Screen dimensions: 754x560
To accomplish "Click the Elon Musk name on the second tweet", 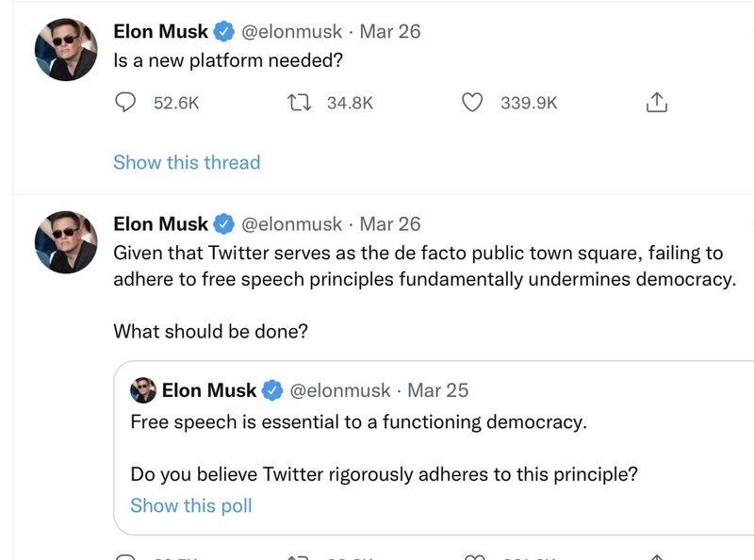I will [x=160, y=224].
